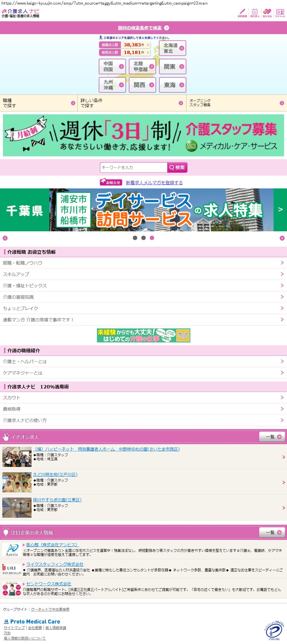This screenshot has width=287, height=644.
Task: Open the 気になる heart favorites icon
Action: point(267,13)
